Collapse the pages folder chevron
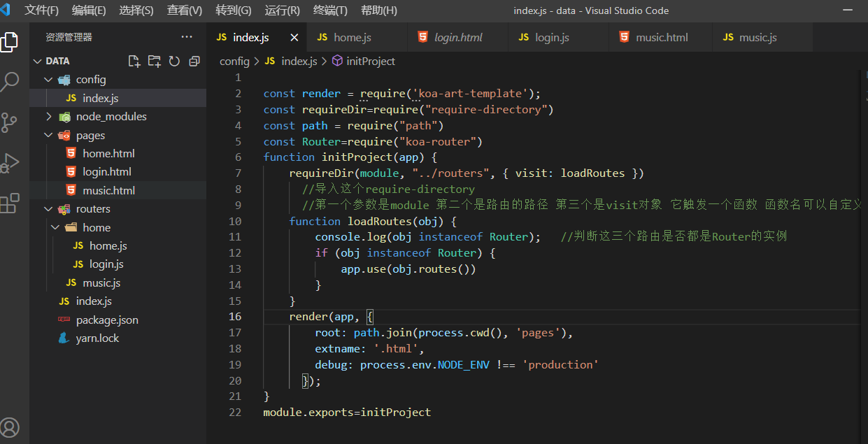The width and height of the screenshot is (868, 444). tap(48, 135)
